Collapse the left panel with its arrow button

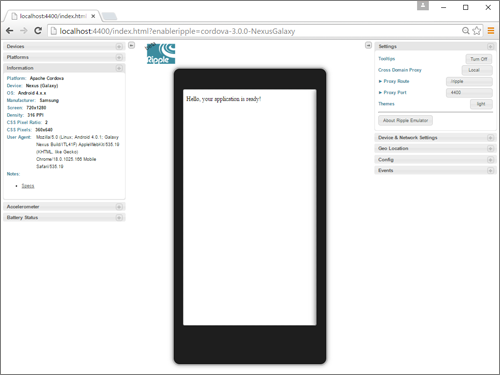click(132, 45)
